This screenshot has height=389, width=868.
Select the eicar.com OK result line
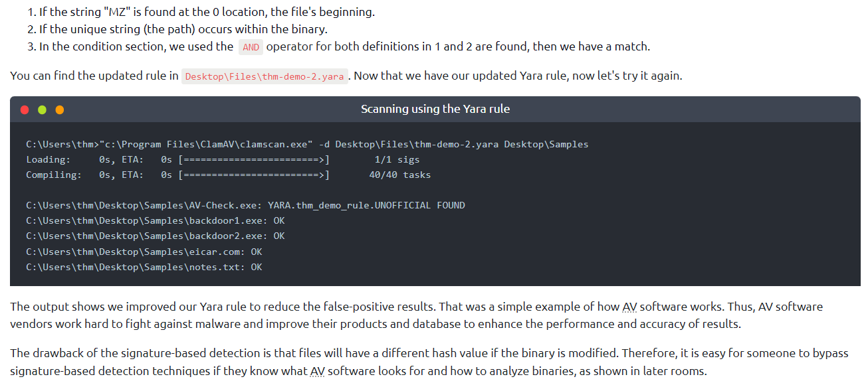pos(144,252)
